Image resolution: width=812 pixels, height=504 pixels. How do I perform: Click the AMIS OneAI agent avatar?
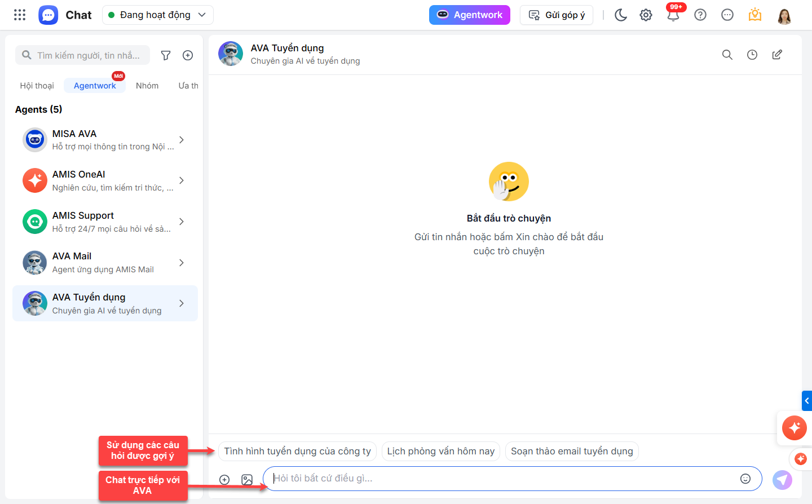tap(35, 180)
